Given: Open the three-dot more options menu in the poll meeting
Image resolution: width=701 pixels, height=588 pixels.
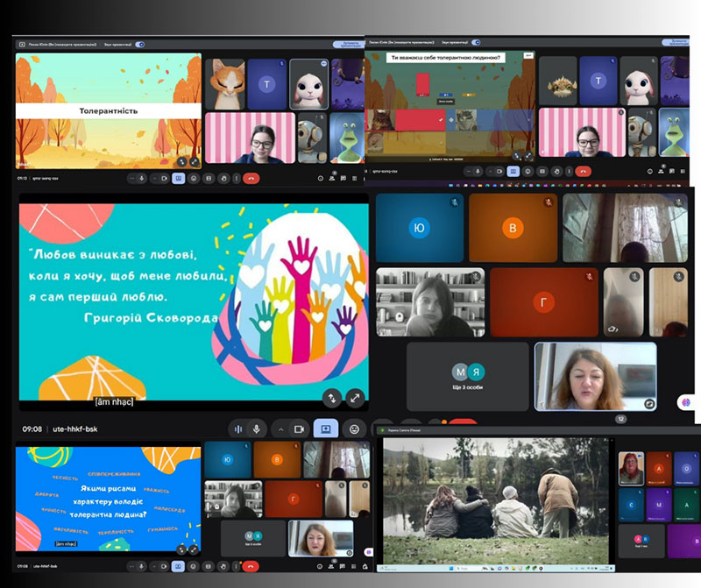Looking at the screenshot, I should point(569,172).
